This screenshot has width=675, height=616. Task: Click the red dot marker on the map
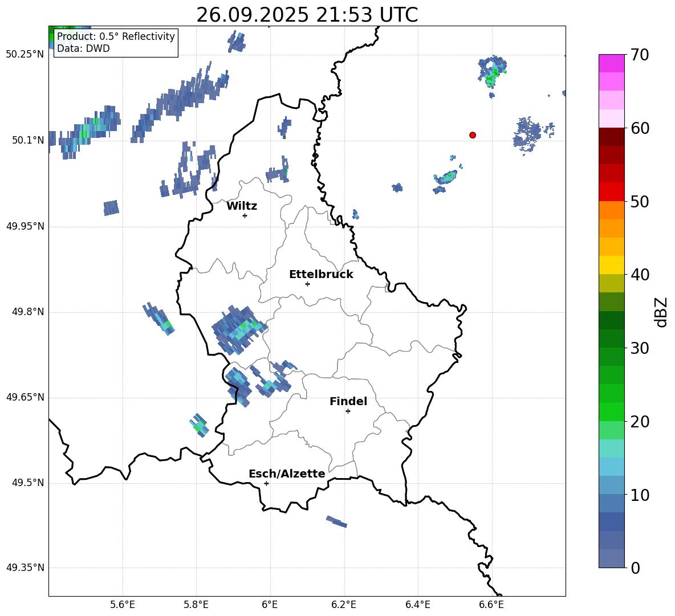pos(473,135)
